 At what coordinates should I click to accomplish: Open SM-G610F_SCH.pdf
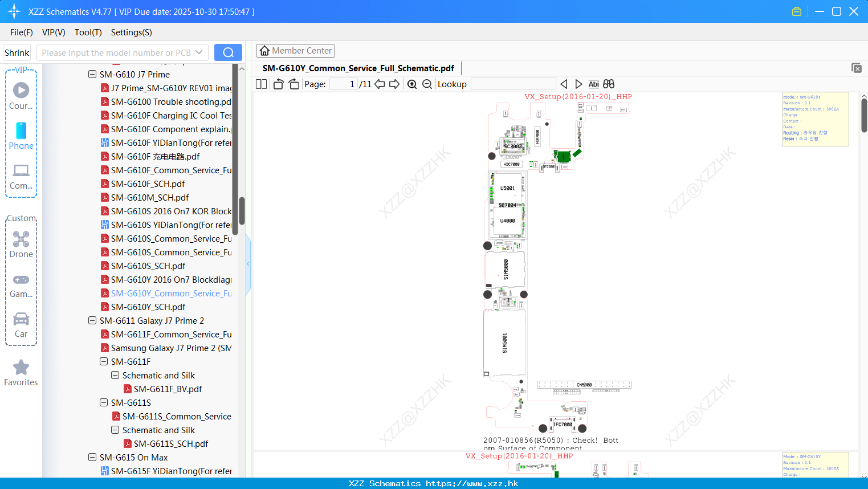pos(143,184)
